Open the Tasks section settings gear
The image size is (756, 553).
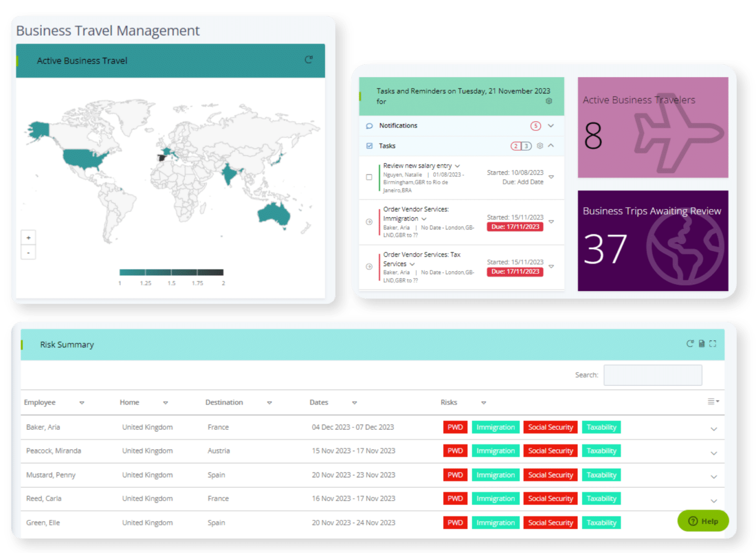(x=540, y=146)
